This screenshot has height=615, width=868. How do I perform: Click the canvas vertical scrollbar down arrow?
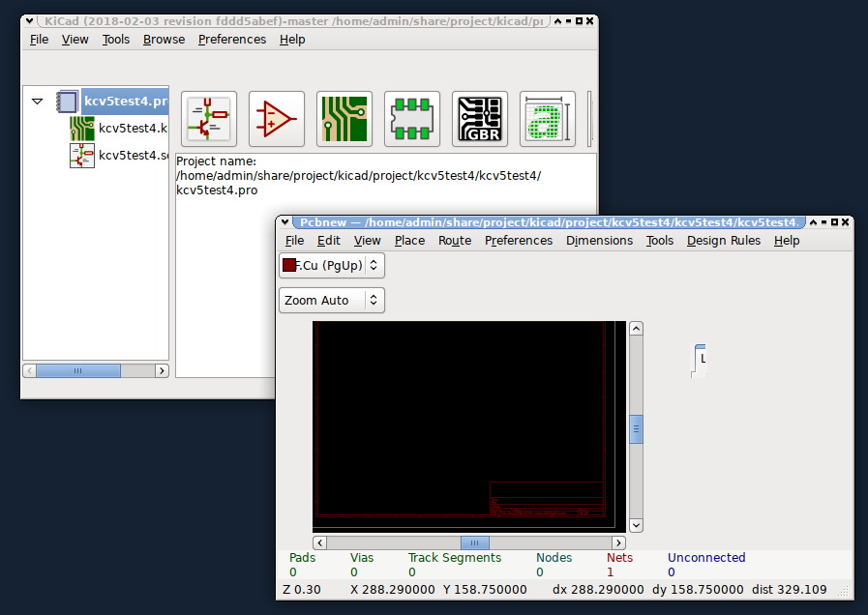pos(636,525)
